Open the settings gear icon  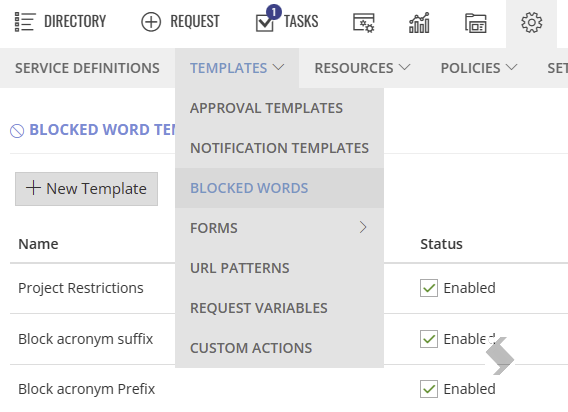(531, 22)
